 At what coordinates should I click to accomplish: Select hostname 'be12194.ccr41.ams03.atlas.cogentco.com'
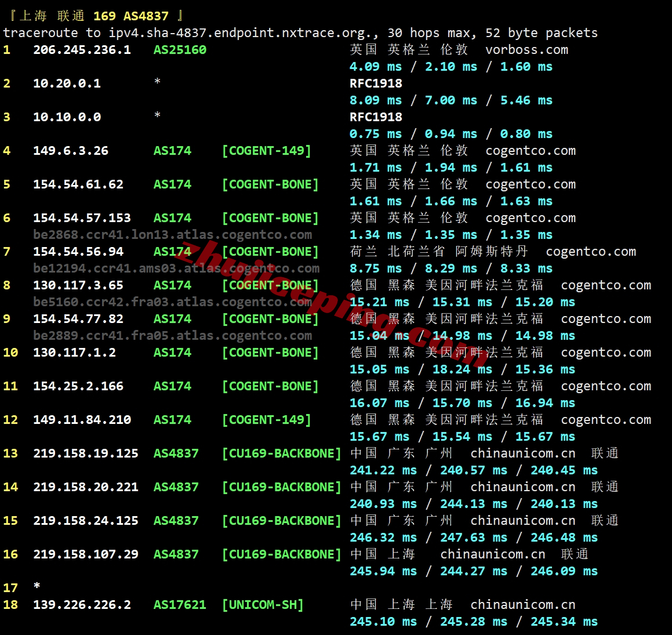click(x=177, y=268)
